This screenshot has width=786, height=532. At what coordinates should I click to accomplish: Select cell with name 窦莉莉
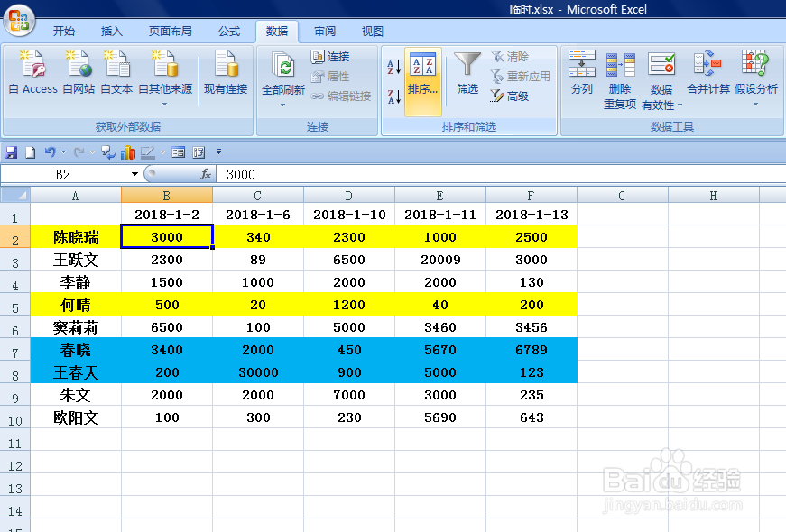tap(76, 327)
